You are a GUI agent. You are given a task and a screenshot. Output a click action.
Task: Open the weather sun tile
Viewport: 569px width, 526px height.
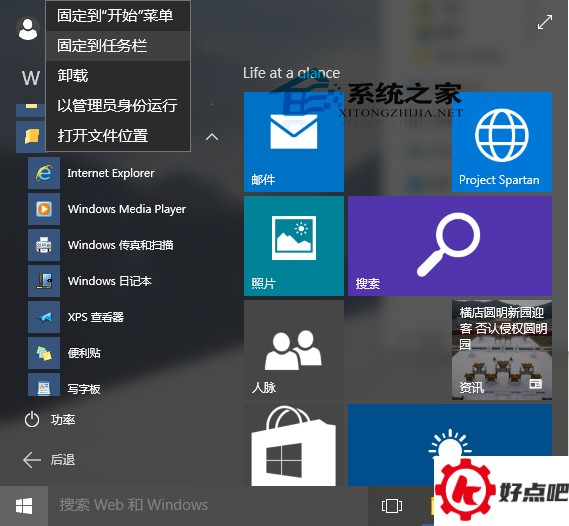coord(450,445)
